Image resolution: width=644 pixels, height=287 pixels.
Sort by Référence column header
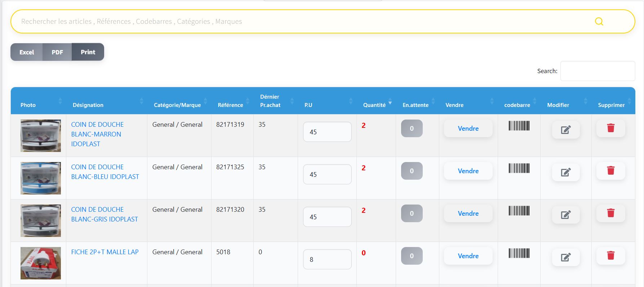[x=230, y=105]
